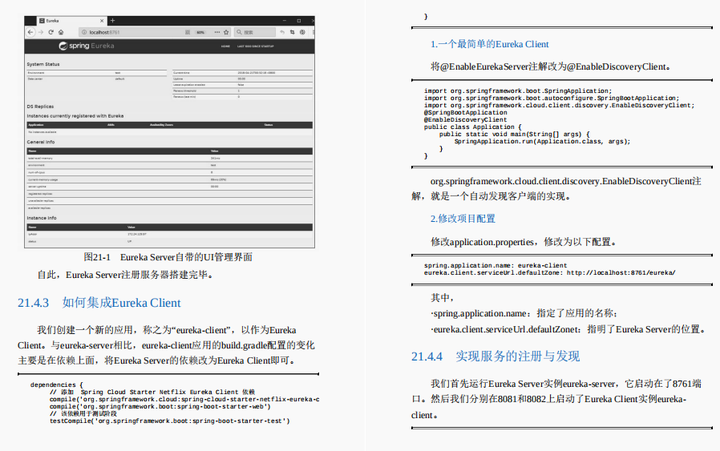Click the SpringApplication.run code line
Image resolution: width=720 pixels, height=451 pixels.
point(542,141)
